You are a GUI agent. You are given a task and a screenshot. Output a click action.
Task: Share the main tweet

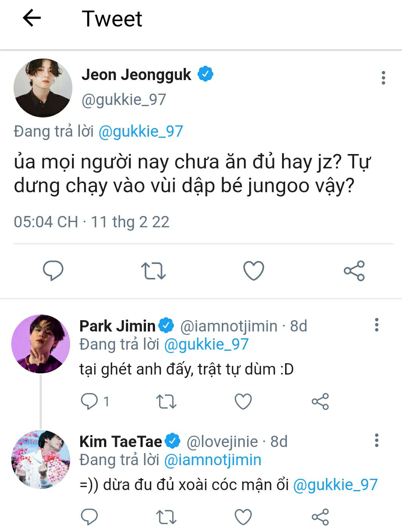[354, 271]
